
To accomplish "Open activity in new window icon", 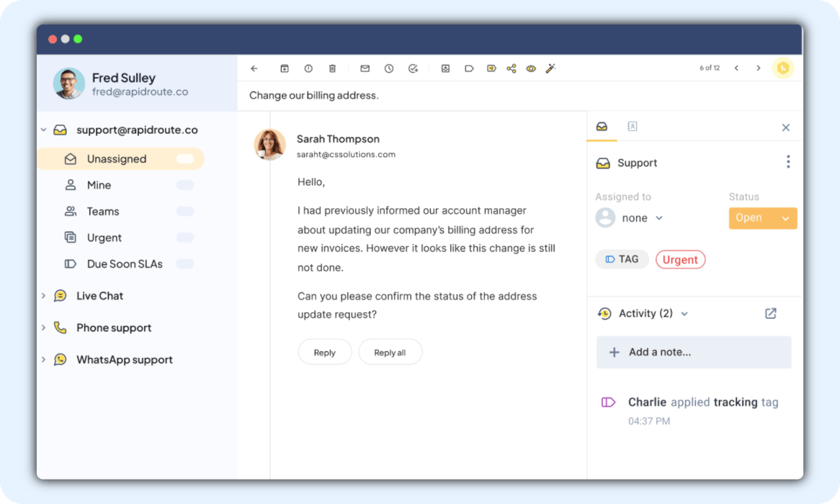I will (x=771, y=313).
